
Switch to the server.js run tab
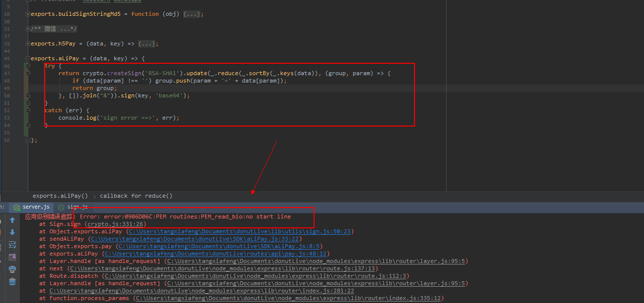[32, 207]
